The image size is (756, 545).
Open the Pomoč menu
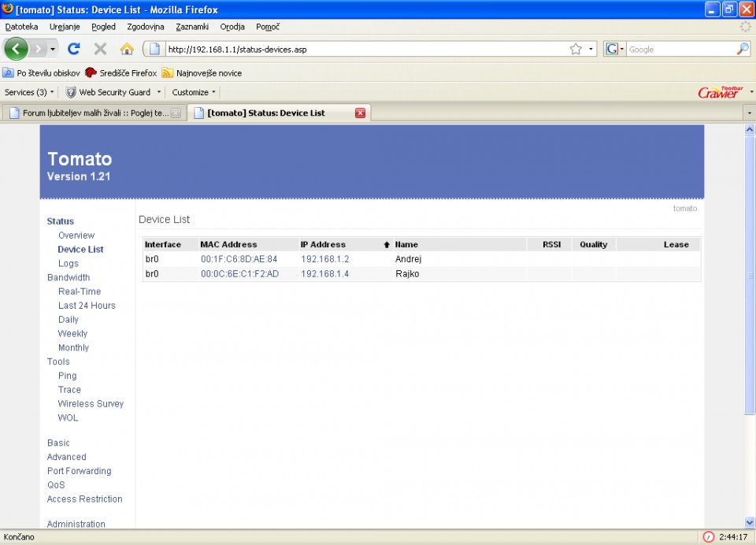point(268,27)
